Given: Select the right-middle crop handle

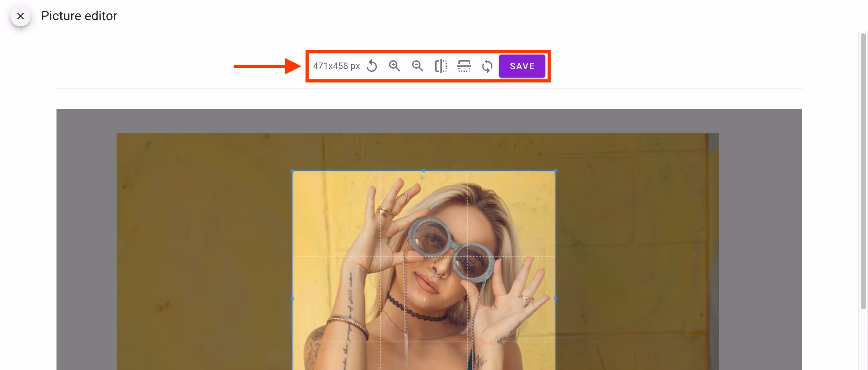Looking at the screenshot, I should tap(555, 298).
